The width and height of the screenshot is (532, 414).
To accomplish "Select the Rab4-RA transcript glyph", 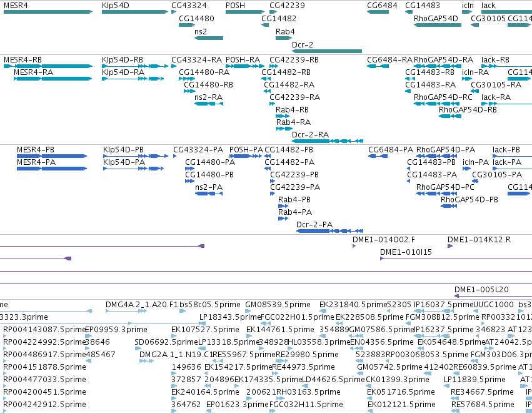I will coord(284,129).
